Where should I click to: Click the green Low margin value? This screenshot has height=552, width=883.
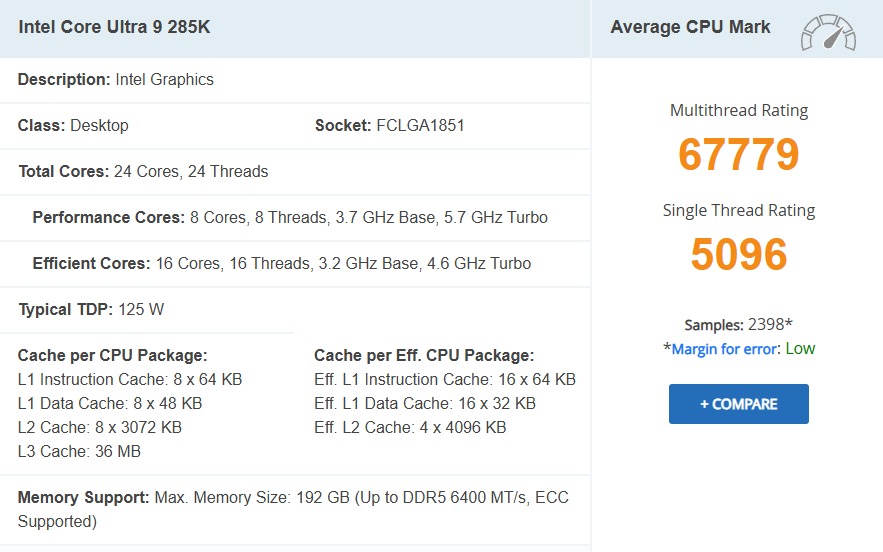click(800, 349)
